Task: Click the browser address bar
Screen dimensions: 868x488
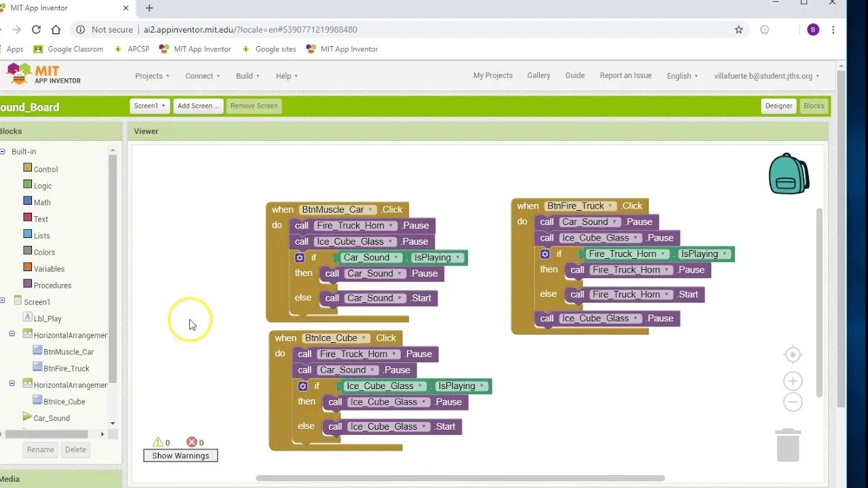Action: [x=271, y=29]
